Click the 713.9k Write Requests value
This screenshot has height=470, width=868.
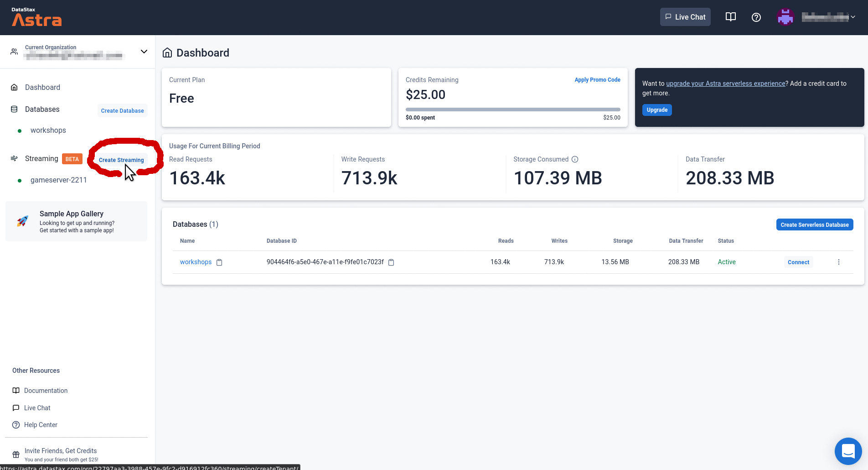[x=369, y=178]
